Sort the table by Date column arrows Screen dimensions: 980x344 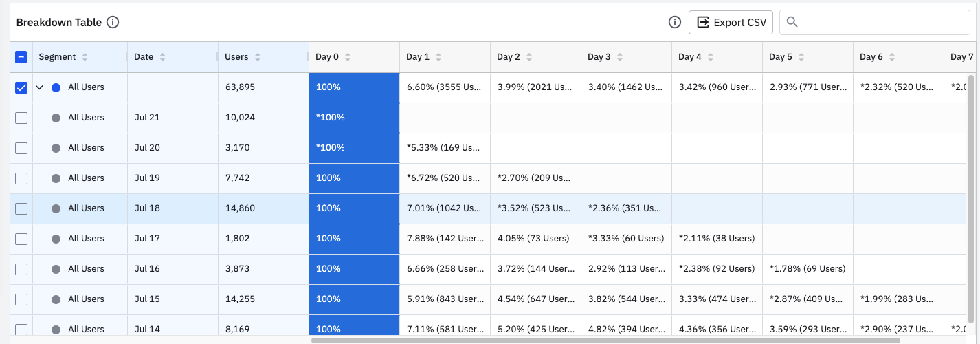pos(163,57)
